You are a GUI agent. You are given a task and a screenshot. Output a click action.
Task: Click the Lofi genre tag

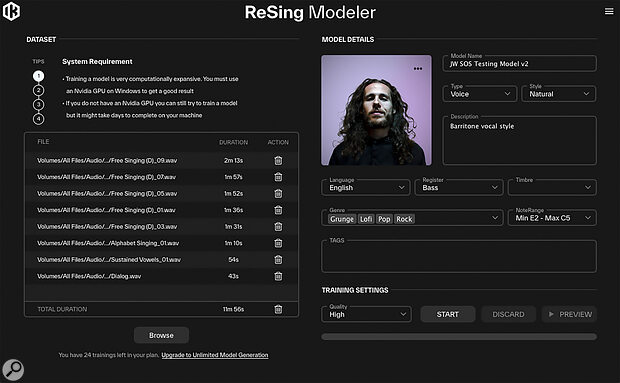366,219
